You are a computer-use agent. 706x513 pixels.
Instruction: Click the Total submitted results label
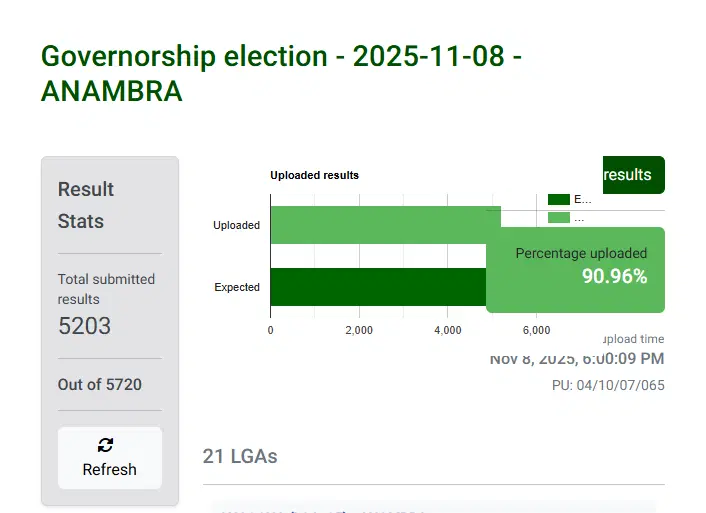coord(106,289)
